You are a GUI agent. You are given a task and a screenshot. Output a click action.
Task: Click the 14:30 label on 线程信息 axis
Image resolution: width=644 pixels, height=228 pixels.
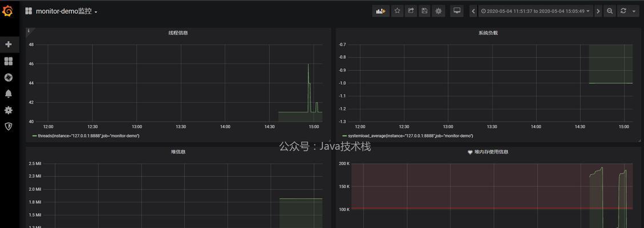(x=269, y=127)
